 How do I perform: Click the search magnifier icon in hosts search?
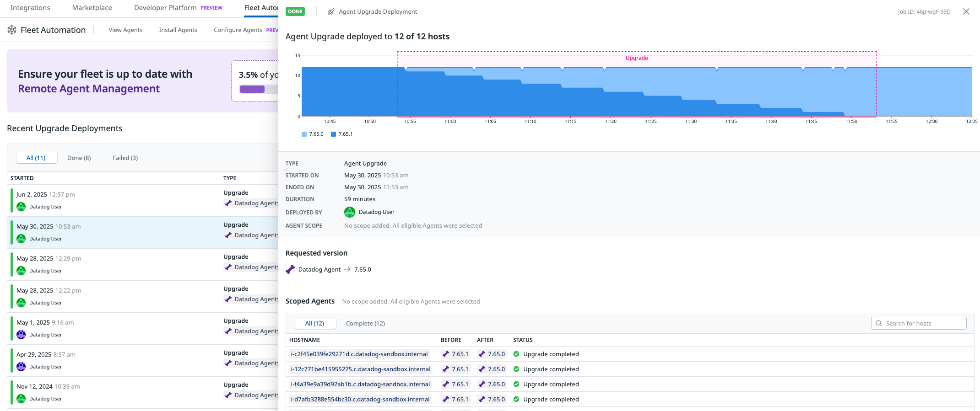(879, 323)
